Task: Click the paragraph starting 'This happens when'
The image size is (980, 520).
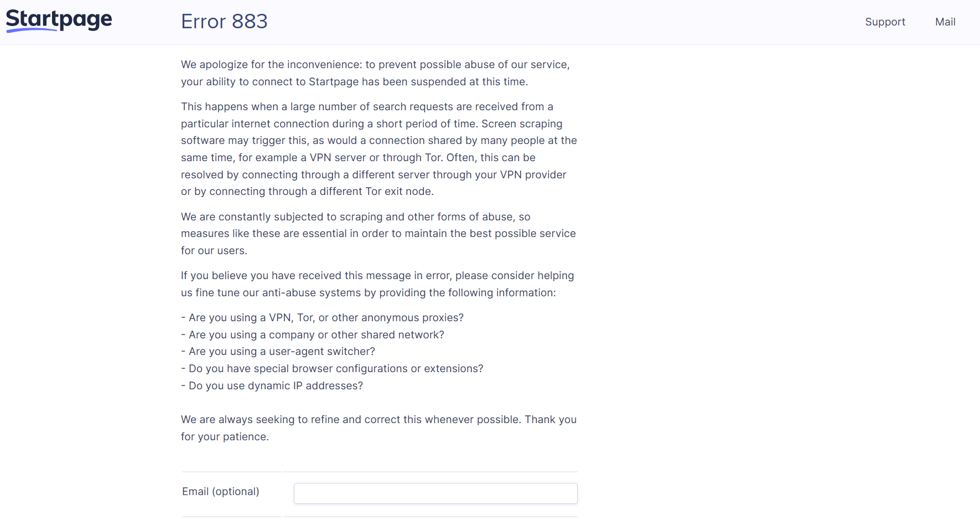Action: click(x=378, y=149)
